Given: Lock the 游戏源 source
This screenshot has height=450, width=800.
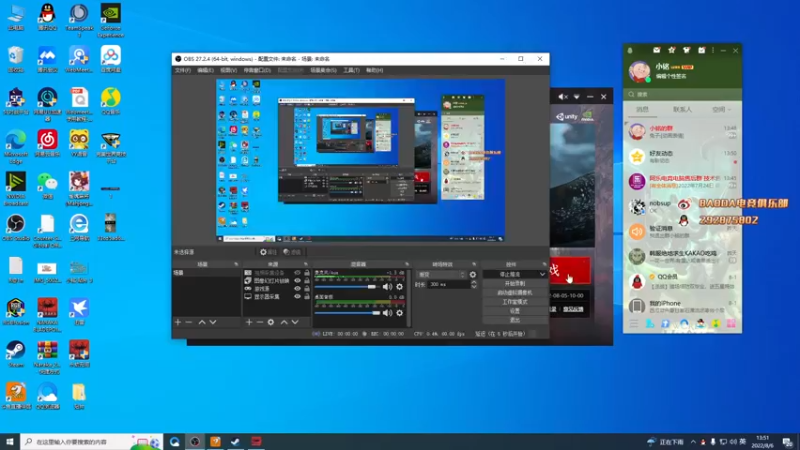Looking at the screenshot, I should (x=307, y=288).
